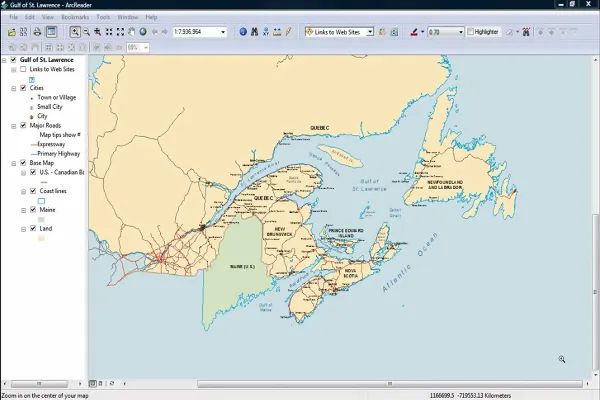Uncheck the U.S. - Canadian Border layer
Image resolution: width=600 pixels, height=400 pixels.
(x=33, y=173)
